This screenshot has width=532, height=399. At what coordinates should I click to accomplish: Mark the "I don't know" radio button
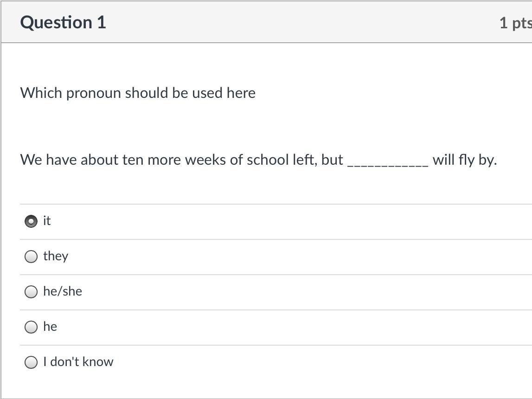tap(31, 362)
